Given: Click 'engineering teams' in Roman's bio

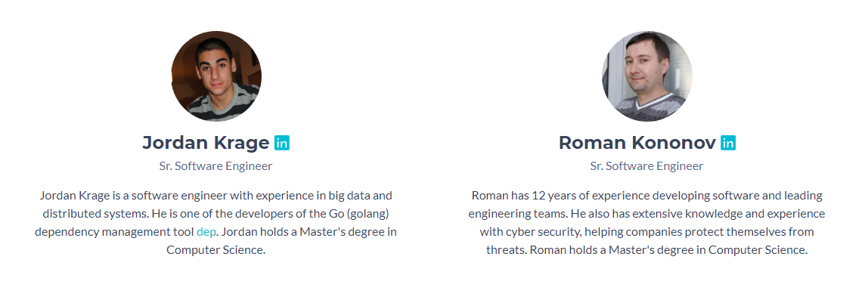Looking at the screenshot, I should tap(510, 213).
